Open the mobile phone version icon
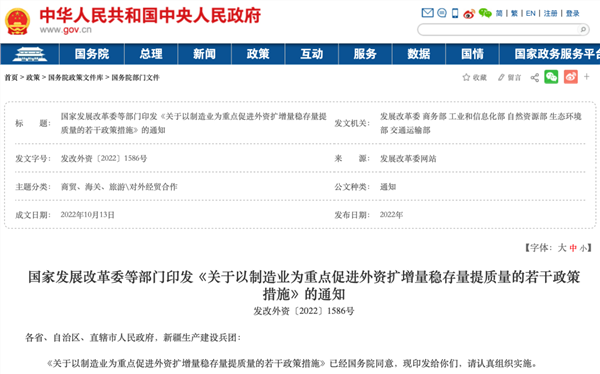Image resolution: width=600 pixels, height=374 pixels. [x=455, y=13]
